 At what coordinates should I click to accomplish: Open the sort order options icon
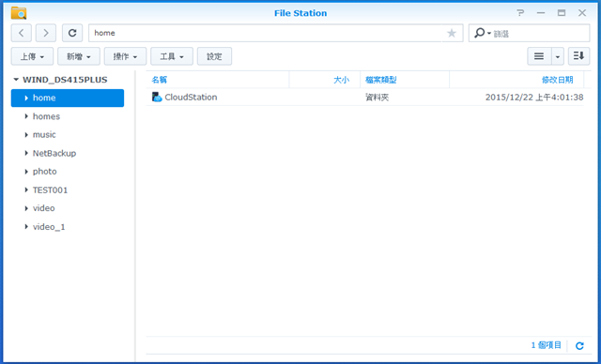click(x=578, y=56)
